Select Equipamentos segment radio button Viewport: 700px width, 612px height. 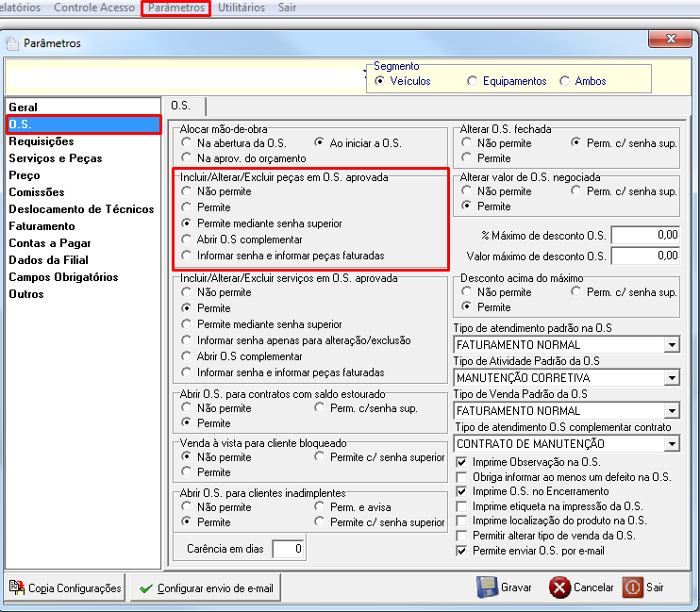point(472,81)
